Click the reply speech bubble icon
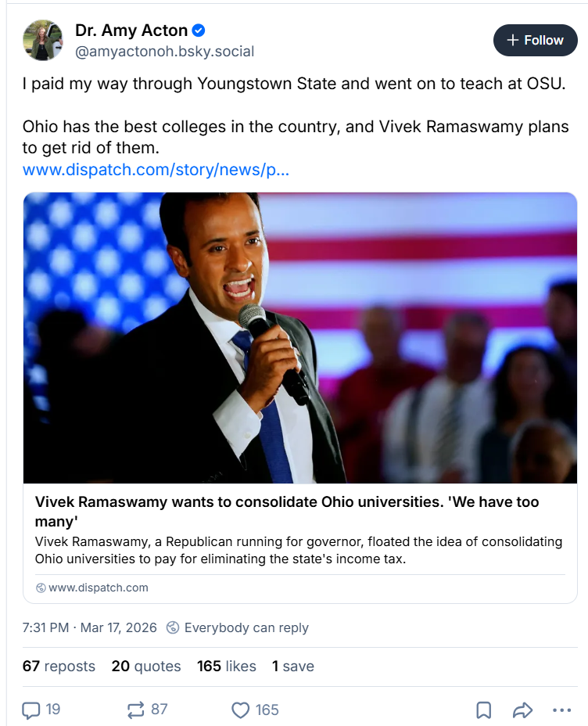Image resolution: width=588 pixels, height=726 pixels. pyautogui.click(x=31, y=710)
